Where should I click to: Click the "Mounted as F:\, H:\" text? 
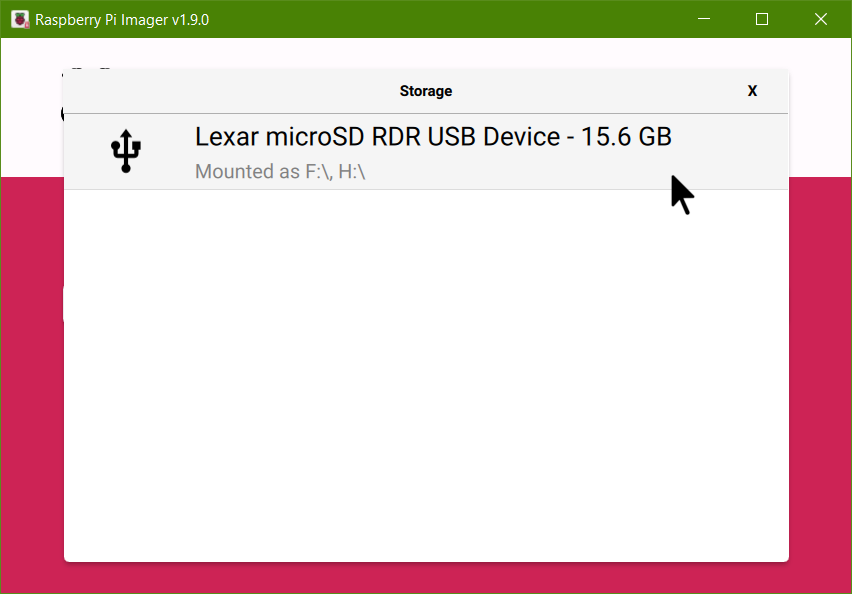[280, 171]
